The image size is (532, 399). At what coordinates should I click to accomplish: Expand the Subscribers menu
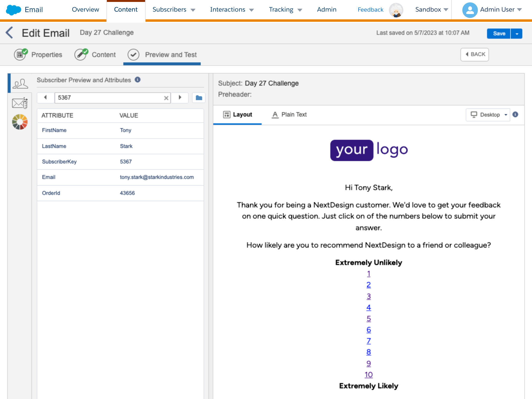pyautogui.click(x=174, y=10)
